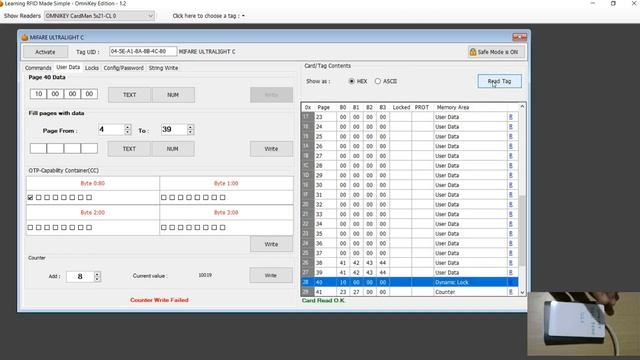Click the row icon for page 30
This screenshot has height=360, width=640.
(511, 185)
